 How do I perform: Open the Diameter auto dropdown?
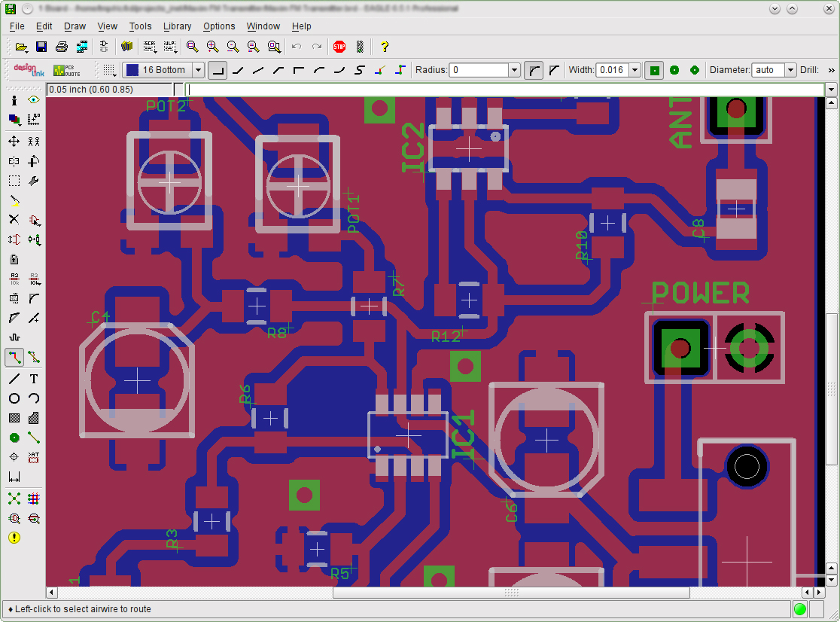point(790,69)
